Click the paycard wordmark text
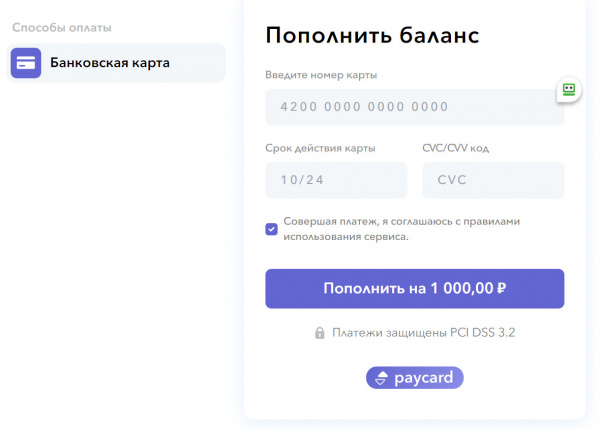This screenshot has width=600, height=429. coord(424,378)
